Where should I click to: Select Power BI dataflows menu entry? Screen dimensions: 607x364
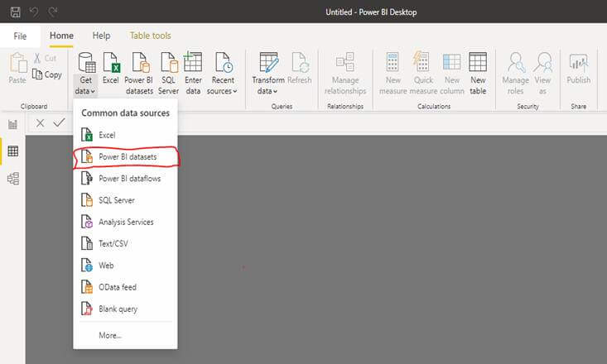click(125, 179)
